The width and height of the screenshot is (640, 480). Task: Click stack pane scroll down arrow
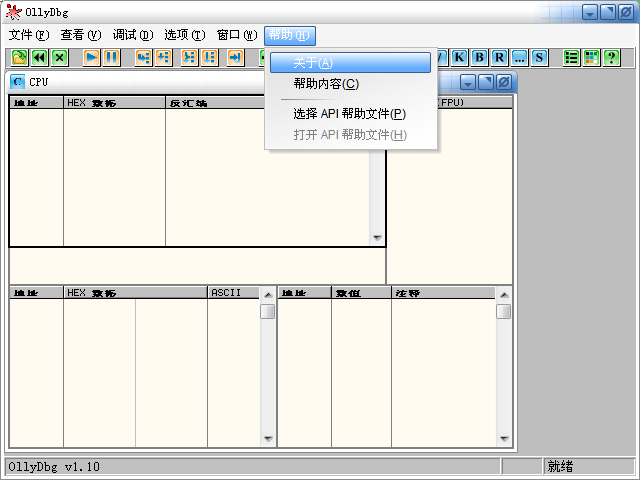pos(504,439)
